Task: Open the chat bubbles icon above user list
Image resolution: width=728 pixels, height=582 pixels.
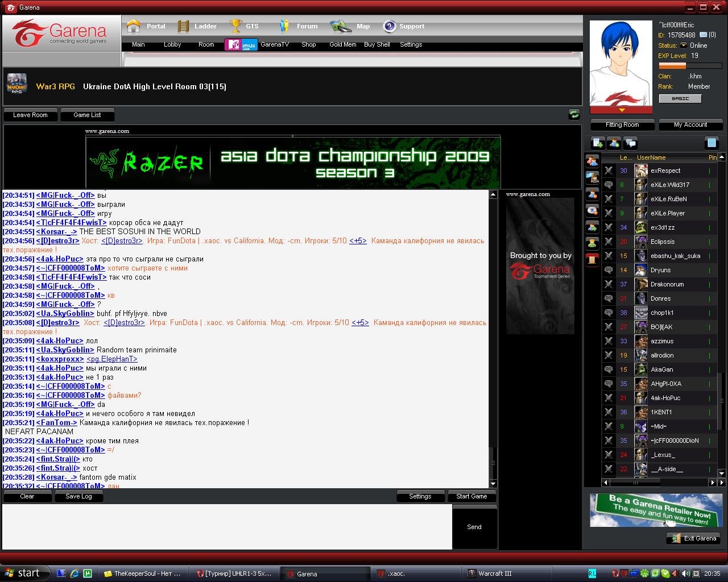Action: tap(630, 143)
